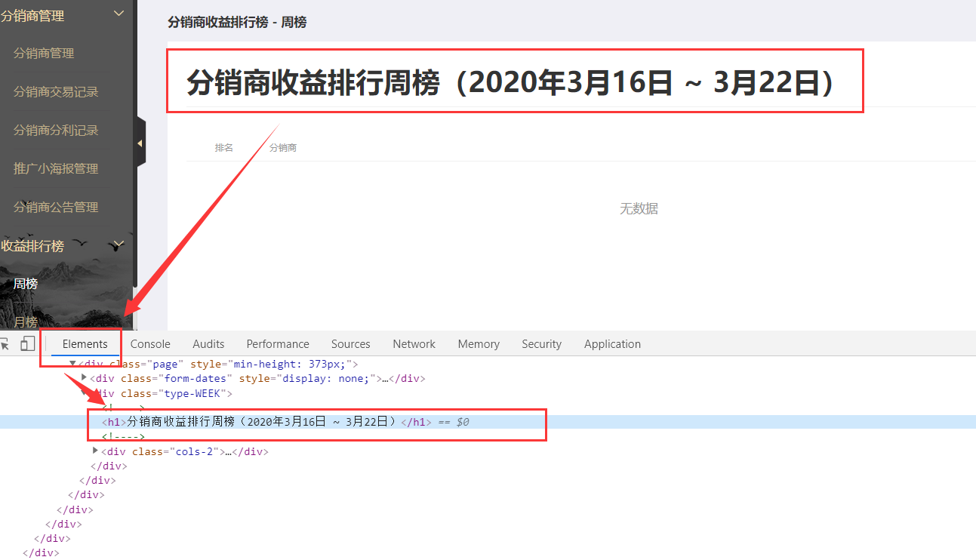Collapse the 收益排行榜 menu group chevron
Image resolution: width=976 pixels, height=560 pixels.
(x=118, y=245)
